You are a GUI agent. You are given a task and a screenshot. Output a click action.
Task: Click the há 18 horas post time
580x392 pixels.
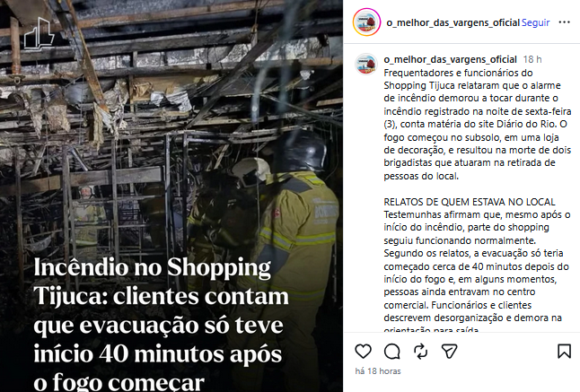tap(378, 371)
